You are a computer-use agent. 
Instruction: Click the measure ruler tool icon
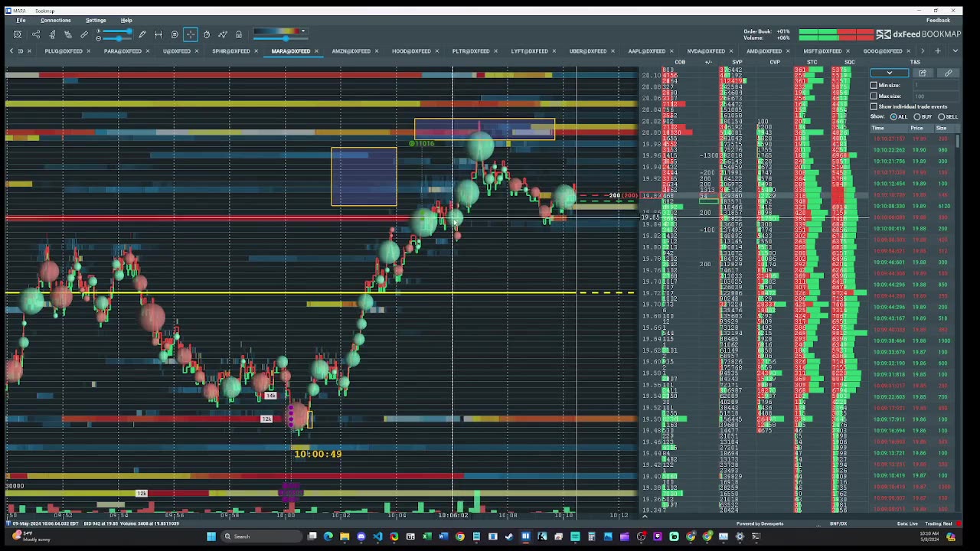click(x=158, y=34)
